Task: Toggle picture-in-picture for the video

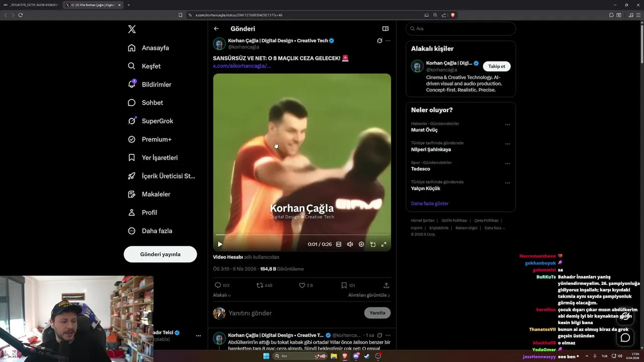Action: [373, 244]
